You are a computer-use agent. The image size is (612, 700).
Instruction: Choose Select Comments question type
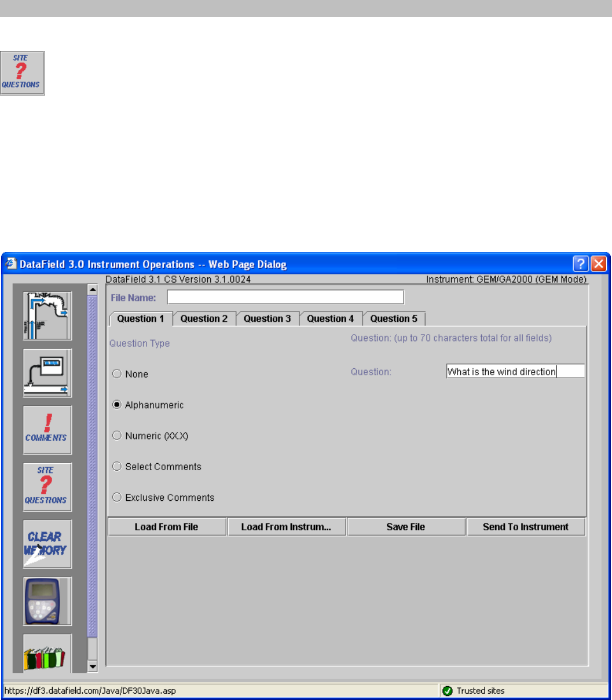pyautogui.click(x=156, y=467)
